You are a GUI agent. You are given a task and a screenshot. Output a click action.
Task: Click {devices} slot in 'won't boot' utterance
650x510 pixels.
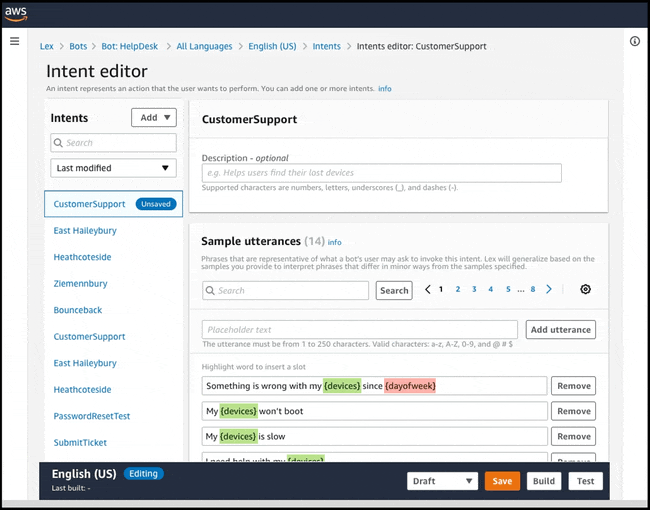[x=238, y=411]
